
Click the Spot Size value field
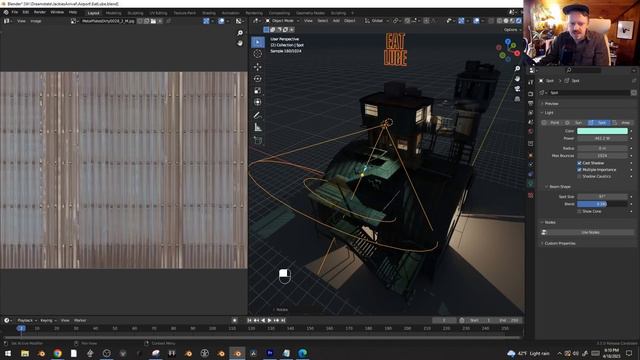coord(602,196)
